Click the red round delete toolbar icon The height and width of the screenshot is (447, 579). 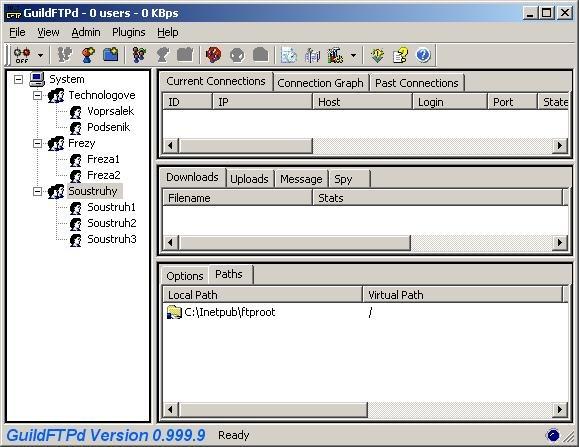213,55
